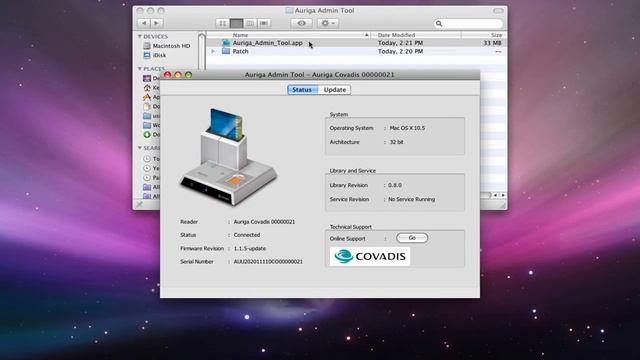Viewport: 640px width, 360px height.
Task: Click Finder window title folder icon
Action: coord(289,11)
